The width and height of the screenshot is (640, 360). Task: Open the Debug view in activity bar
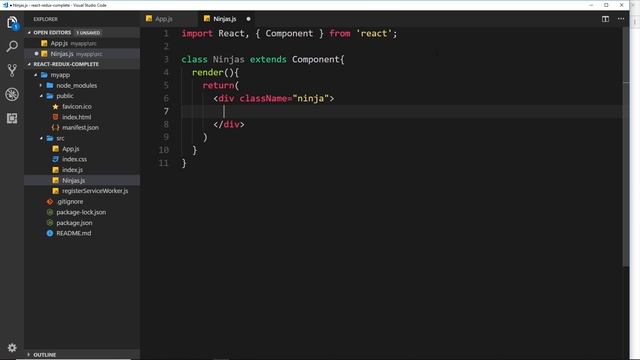pyautogui.click(x=12, y=94)
